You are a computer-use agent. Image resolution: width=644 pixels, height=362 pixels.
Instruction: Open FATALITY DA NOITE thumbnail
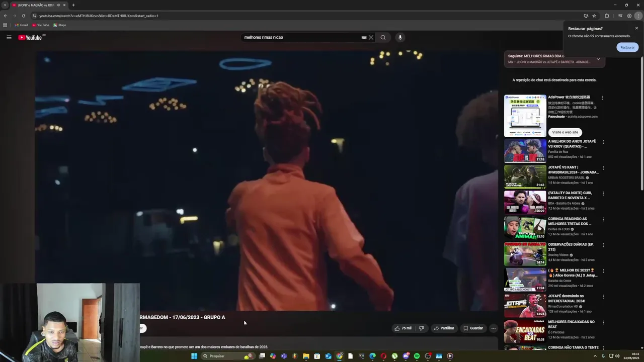point(525,202)
